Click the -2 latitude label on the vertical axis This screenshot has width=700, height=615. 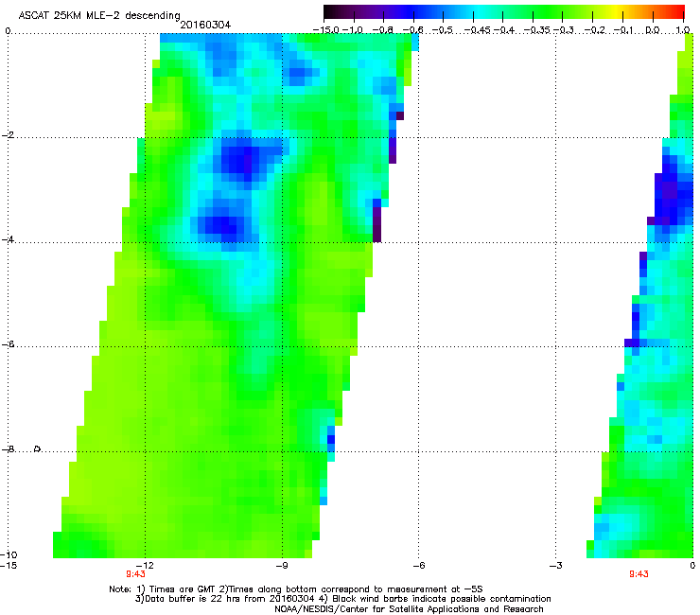[8, 135]
